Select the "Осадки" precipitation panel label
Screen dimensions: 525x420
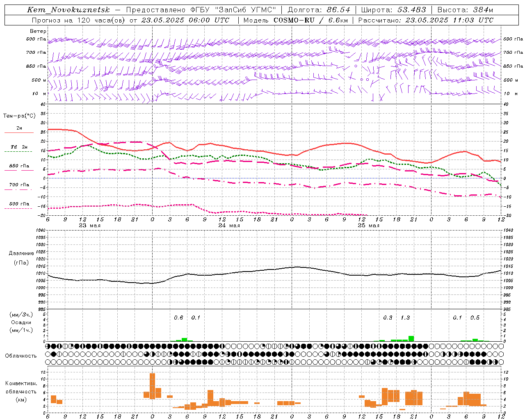coord(21,322)
